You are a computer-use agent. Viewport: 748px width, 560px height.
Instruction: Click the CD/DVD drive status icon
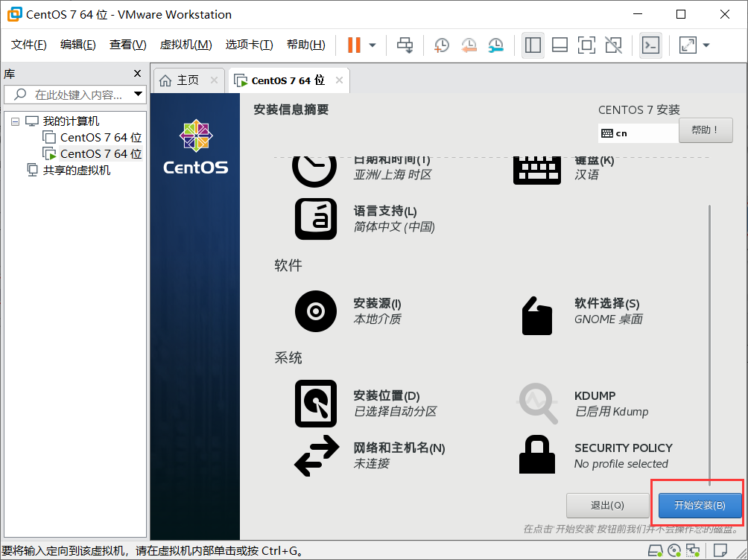[674, 551]
